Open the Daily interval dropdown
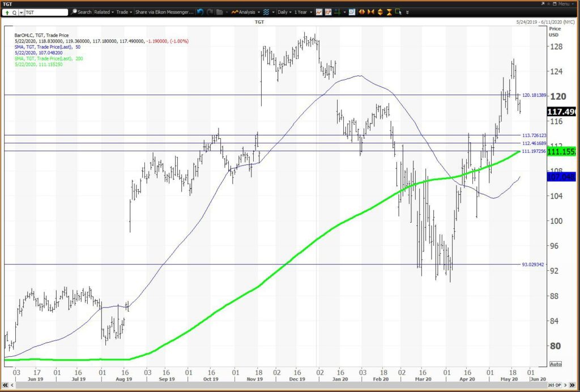Image resolution: width=580 pixels, height=392 pixels. coord(284,12)
